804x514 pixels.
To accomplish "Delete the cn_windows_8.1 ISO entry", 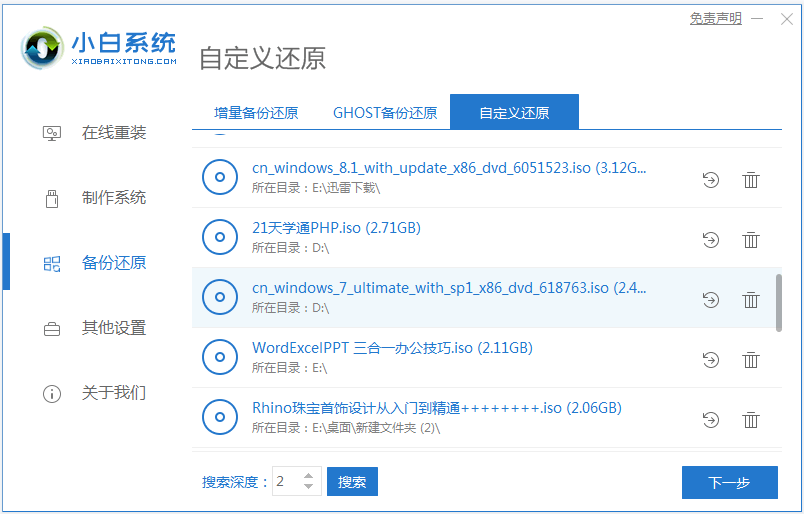I will 751,180.
